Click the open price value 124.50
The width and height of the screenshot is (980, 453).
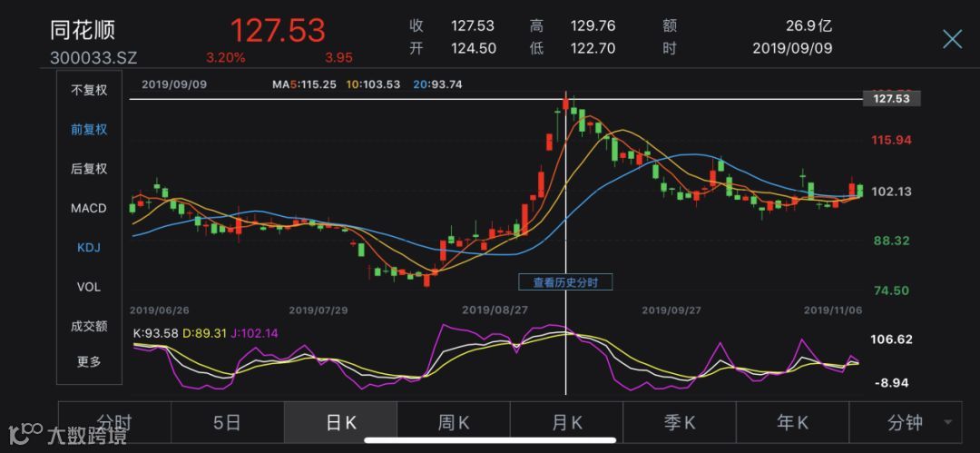(474, 48)
